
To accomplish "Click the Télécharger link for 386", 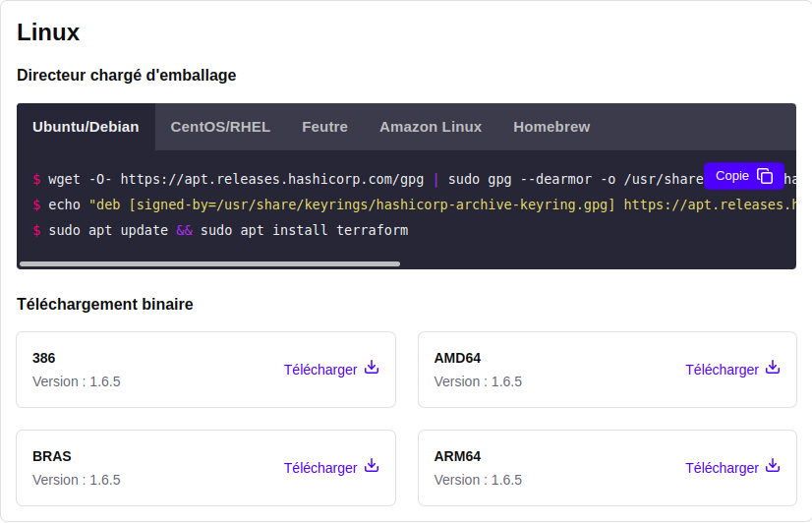I will coord(331,370).
